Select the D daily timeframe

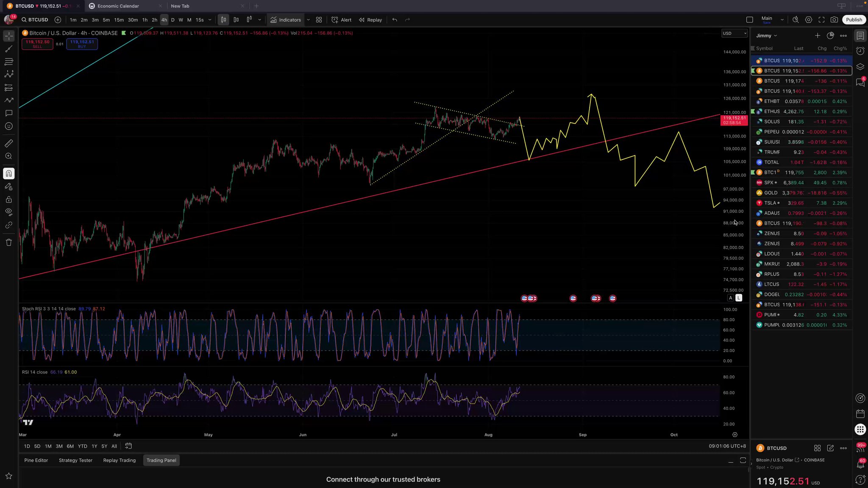tap(172, 20)
